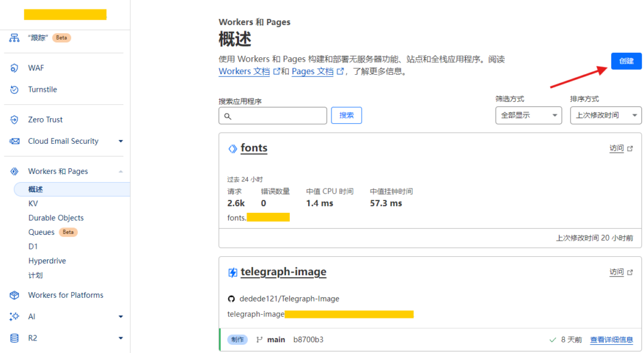Click the Beta badge beside Queues
The height and width of the screenshot is (353, 644).
click(68, 232)
